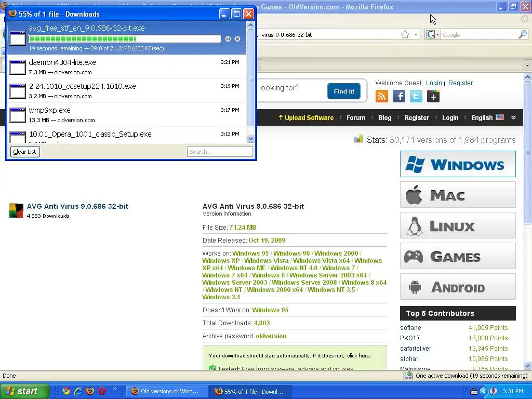
Task: Click the stats bar chart icon
Action: pyautogui.click(x=358, y=139)
